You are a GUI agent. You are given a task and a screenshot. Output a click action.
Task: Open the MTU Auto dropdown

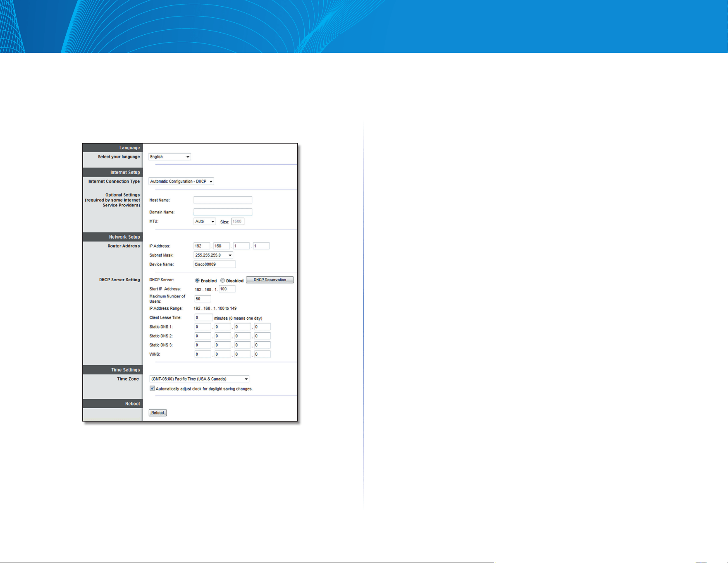coord(205,221)
